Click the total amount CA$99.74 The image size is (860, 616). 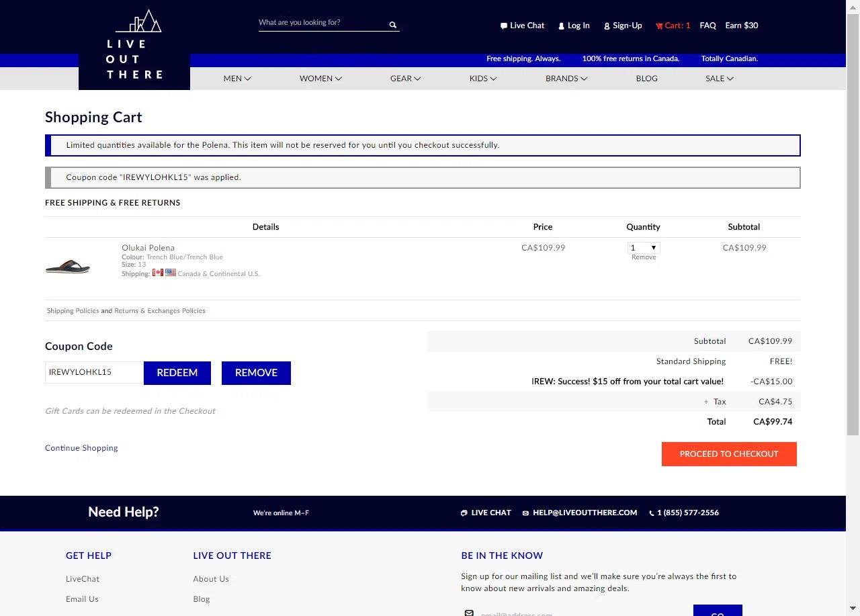tap(773, 422)
